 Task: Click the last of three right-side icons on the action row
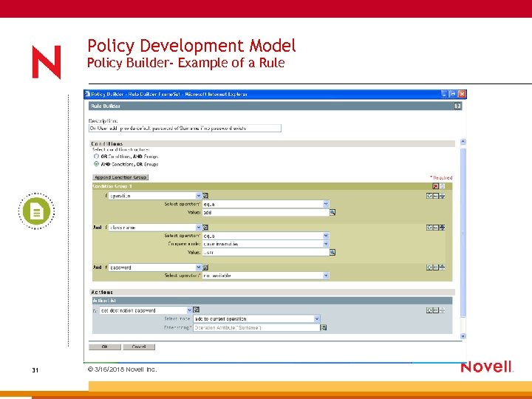pos(442,310)
